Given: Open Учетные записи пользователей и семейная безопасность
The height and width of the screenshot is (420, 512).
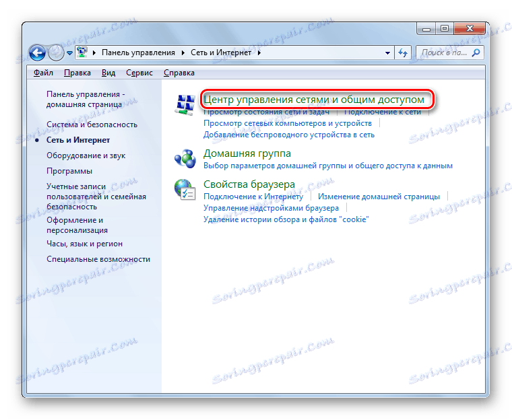Looking at the screenshot, I should tap(96, 197).
